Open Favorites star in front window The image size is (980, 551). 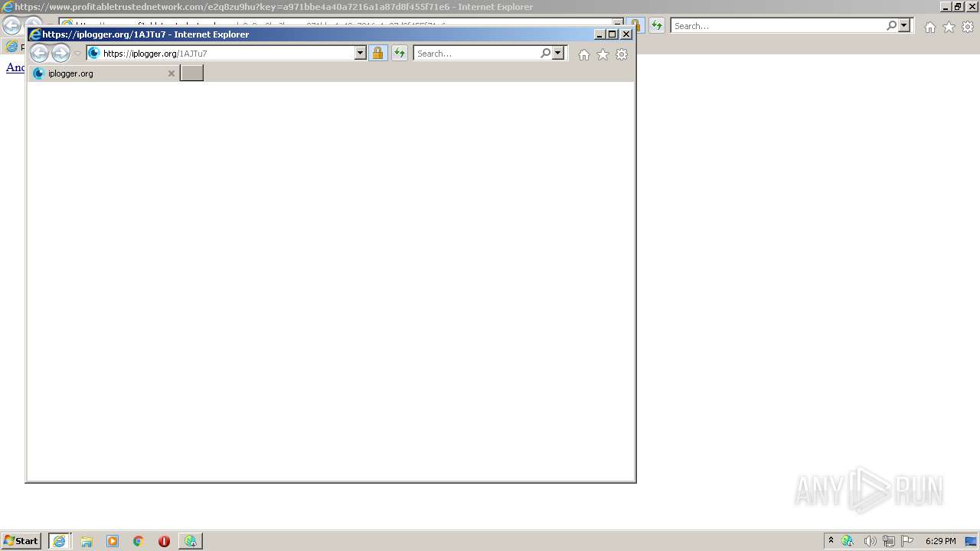603,54
